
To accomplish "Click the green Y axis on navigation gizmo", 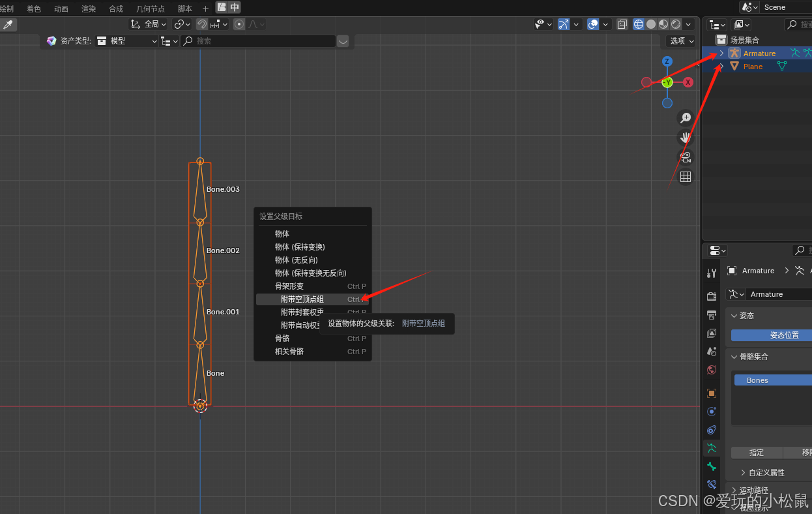I will [667, 82].
